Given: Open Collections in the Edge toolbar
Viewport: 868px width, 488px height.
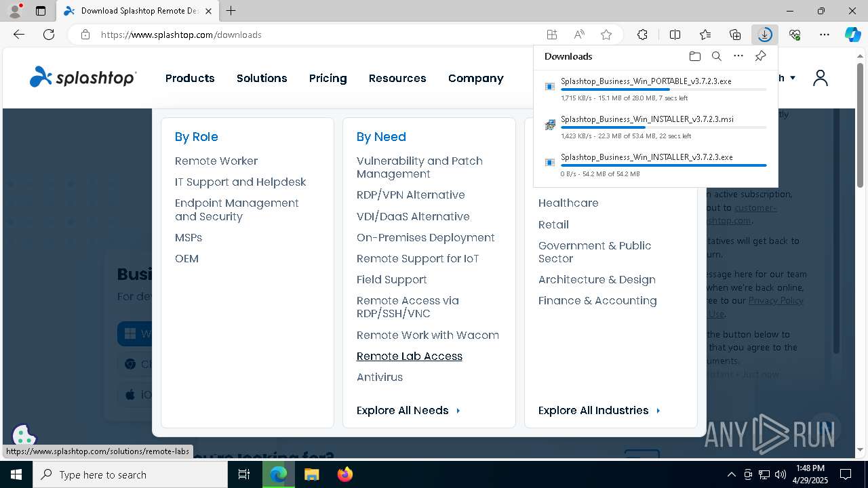Looking at the screenshot, I should 735,35.
